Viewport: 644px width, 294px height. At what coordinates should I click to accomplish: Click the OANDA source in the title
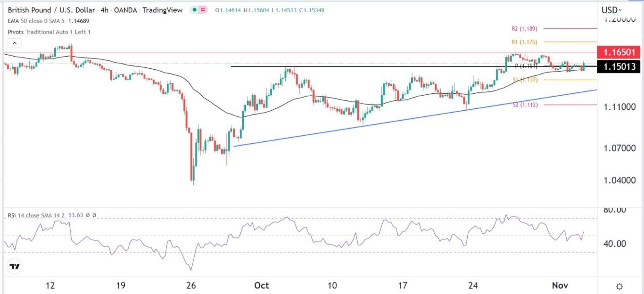[x=129, y=10]
